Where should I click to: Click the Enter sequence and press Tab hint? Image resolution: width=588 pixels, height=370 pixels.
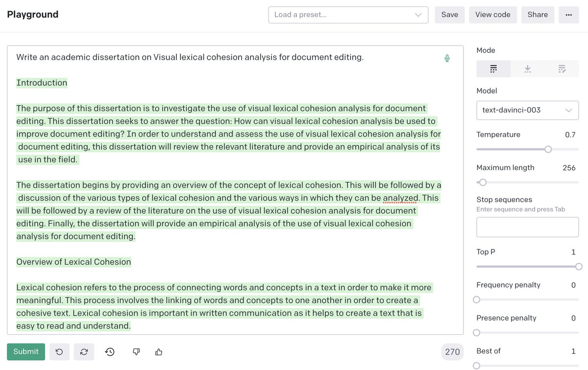(520, 209)
